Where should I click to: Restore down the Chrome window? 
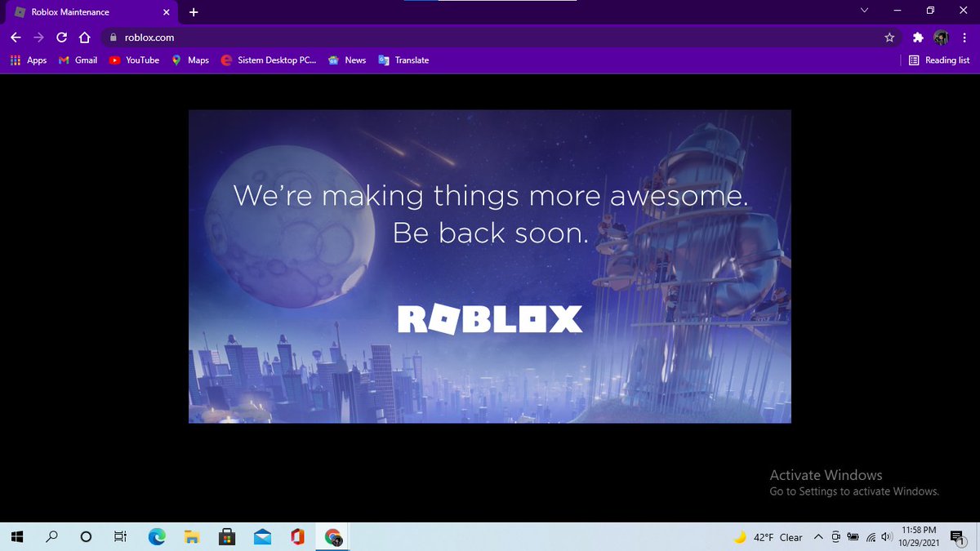coord(930,11)
